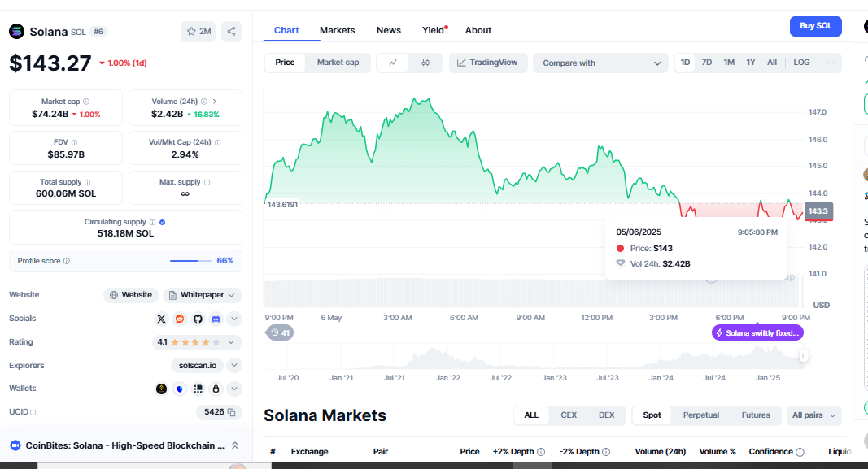Switch to the Chart tab
Image resolution: width=868 pixels, height=469 pixels.
click(x=286, y=30)
